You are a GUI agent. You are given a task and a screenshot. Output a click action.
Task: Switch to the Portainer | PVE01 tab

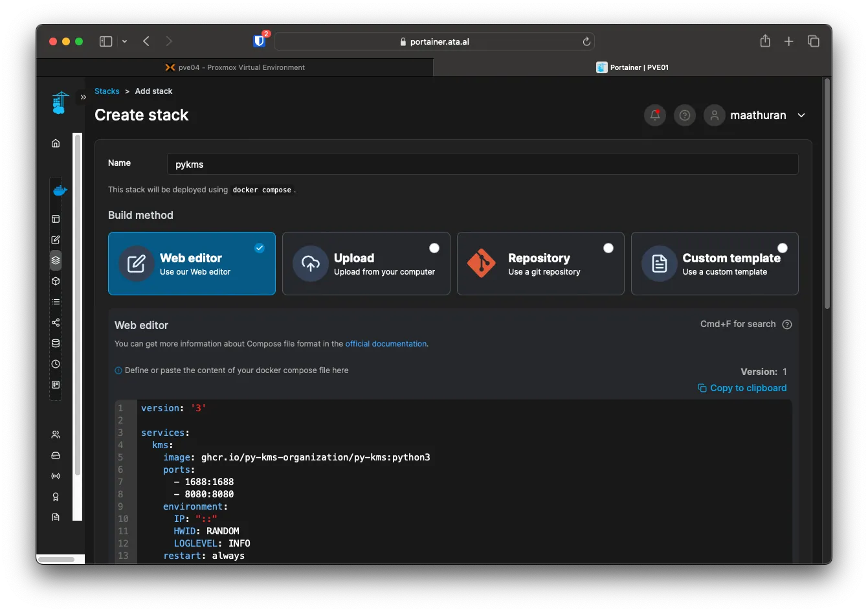click(x=632, y=67)
